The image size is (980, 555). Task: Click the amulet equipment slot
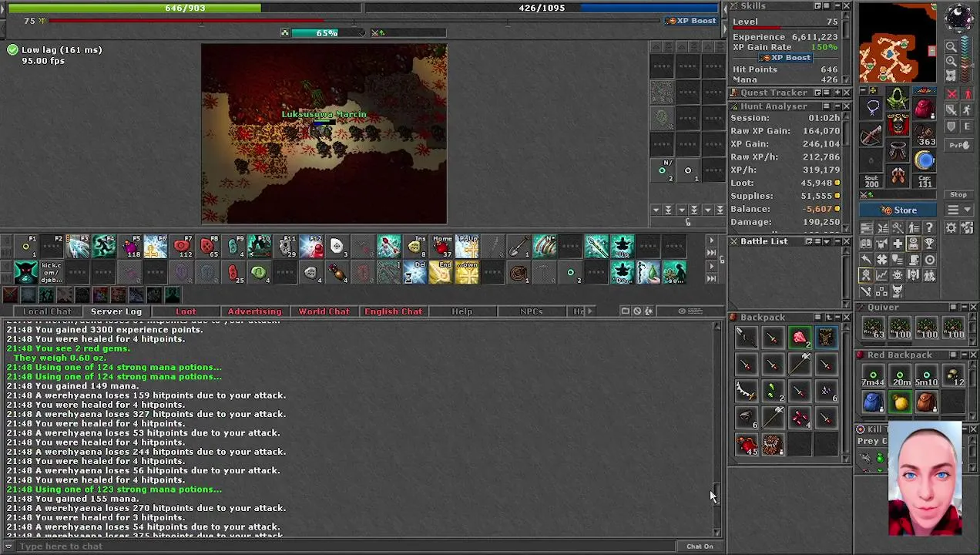pos(872,109)
